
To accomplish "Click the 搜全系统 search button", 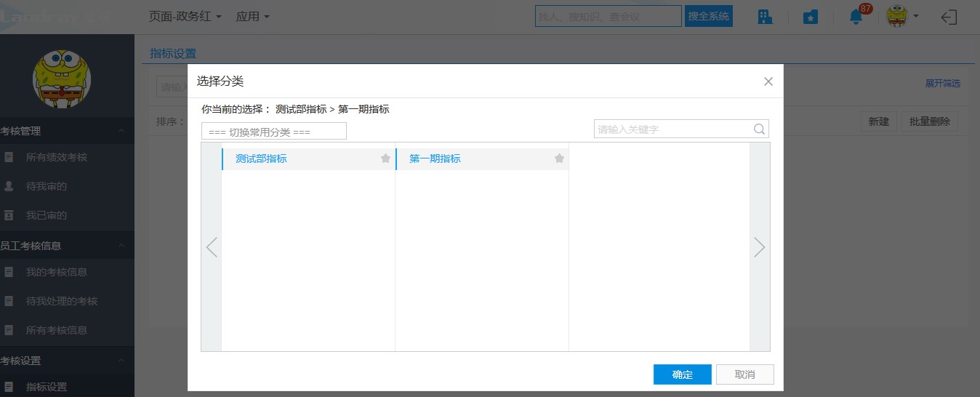I will 709,16.
